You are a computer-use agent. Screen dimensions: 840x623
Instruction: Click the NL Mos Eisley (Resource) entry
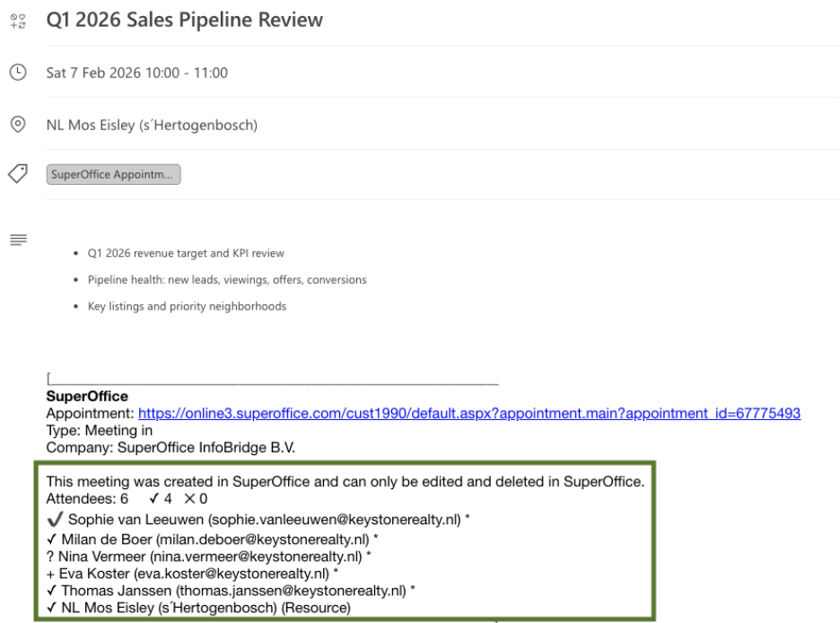click(x=206, y=608)
